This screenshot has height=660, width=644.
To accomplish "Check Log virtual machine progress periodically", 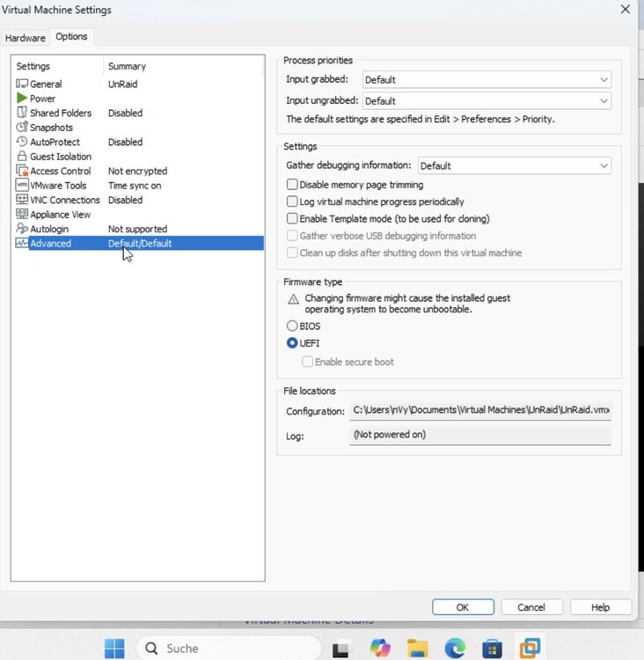I will point(292,202).
